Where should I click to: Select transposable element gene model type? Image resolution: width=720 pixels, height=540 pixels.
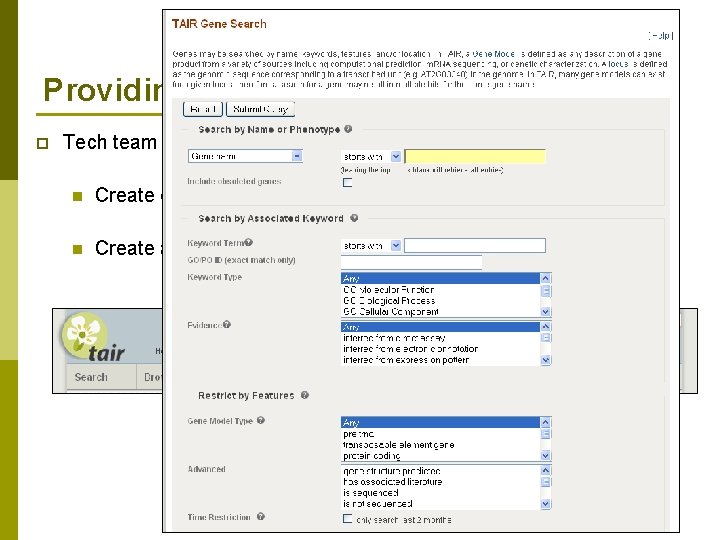tap(440, 445)
